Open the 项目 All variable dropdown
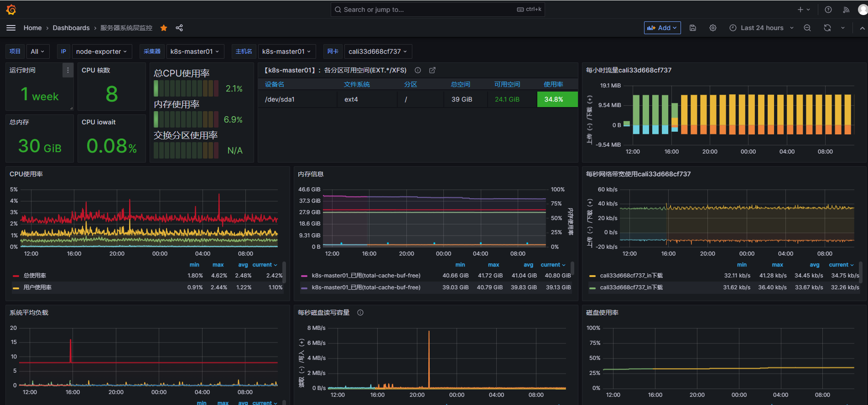This screenshot has height=405, width=868. 37,51
